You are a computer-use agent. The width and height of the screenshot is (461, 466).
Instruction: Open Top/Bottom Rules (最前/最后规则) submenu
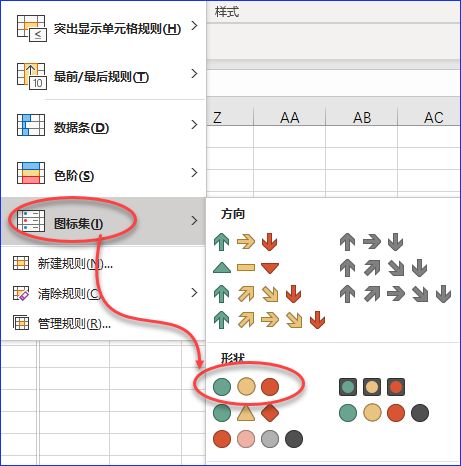coord(103,76)
